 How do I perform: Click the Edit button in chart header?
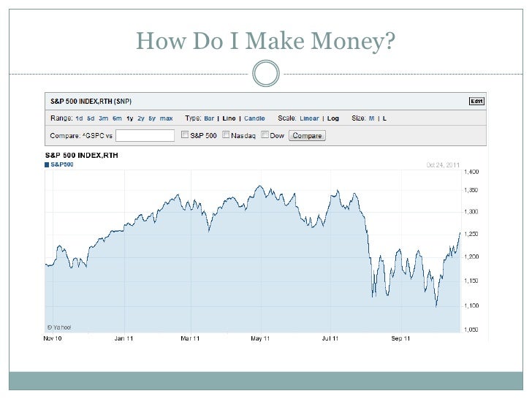[x=476, y=101]
